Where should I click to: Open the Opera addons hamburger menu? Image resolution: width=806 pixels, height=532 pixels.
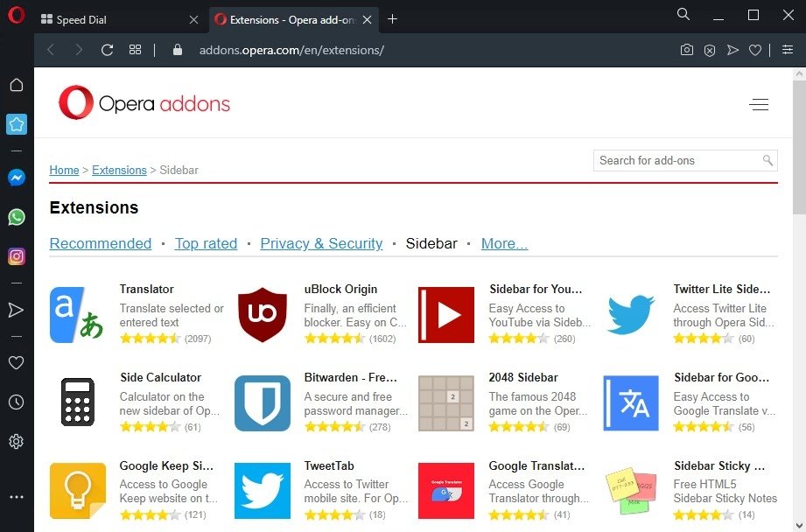(x=759, y=104)
